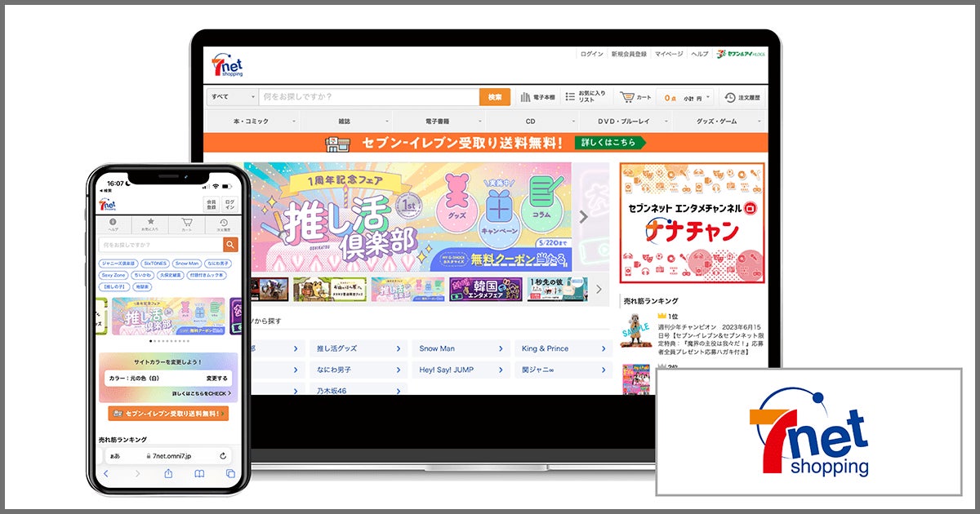This screenshot has height=514, width=980.
Task: Tap Safari's share icon on the phone
Action: click(x=168, y=473)
